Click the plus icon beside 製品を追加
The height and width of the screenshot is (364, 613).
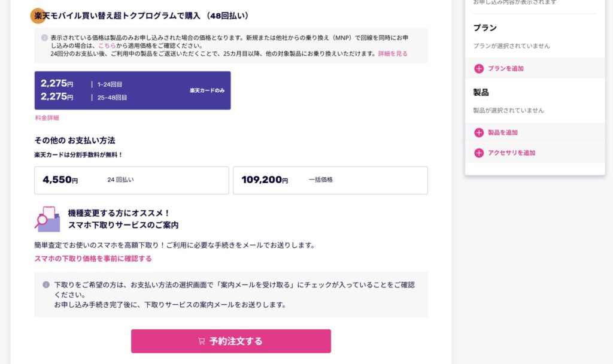479,133
